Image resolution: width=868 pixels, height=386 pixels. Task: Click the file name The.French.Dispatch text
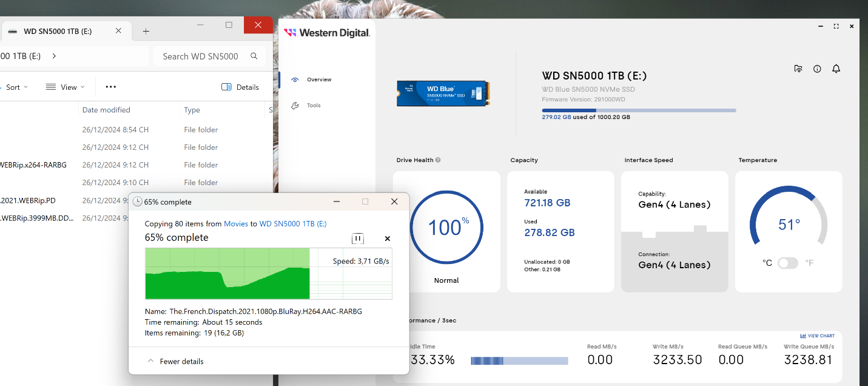(x=266, y=311)
